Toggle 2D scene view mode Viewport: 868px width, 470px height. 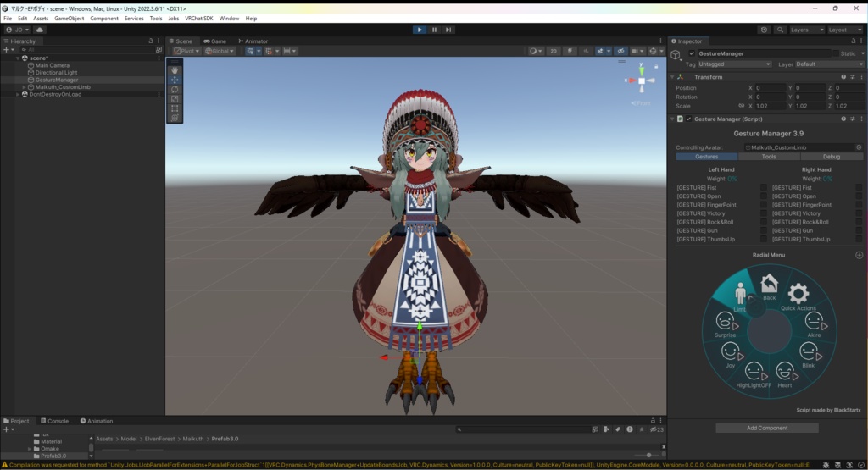553,51
